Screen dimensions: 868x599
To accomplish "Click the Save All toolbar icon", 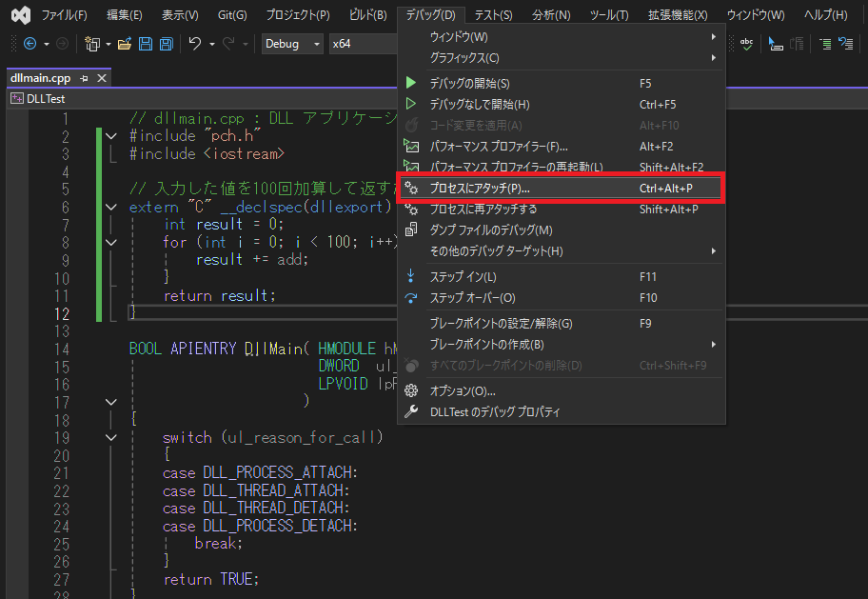I will coord(166,44).
